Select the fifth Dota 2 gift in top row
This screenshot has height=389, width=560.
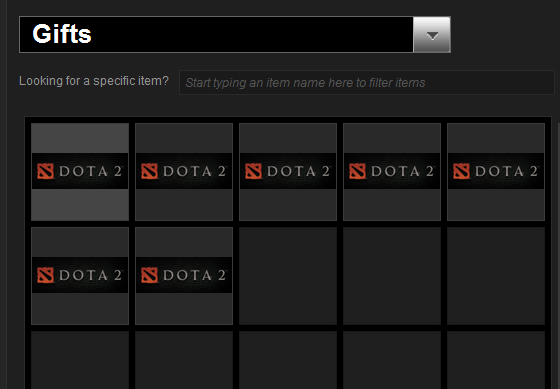pyautogui.click(x=496, y=172)
